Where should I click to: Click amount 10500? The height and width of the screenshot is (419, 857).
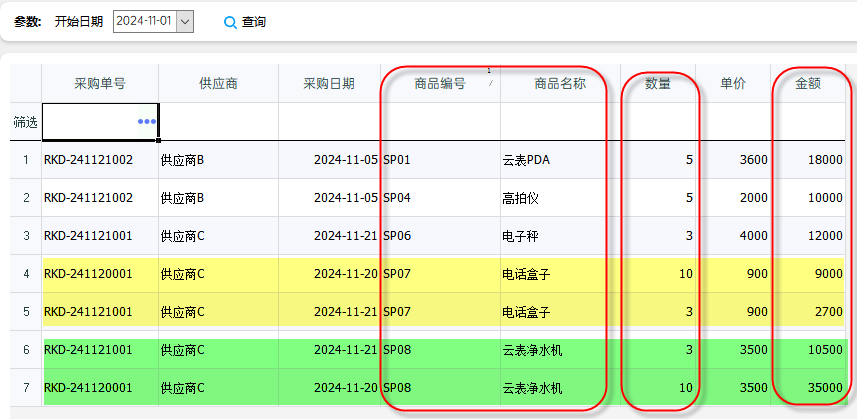(x=825, y=350)
